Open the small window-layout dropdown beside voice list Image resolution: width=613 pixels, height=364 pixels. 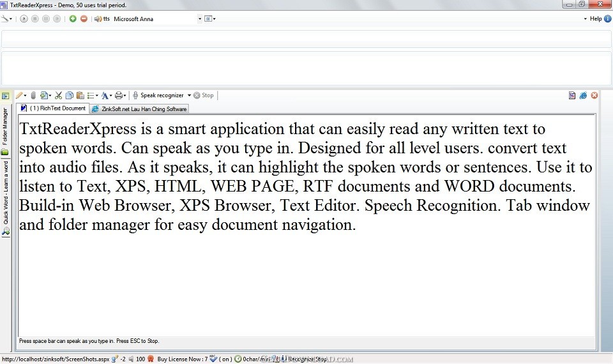coord(210,19)
